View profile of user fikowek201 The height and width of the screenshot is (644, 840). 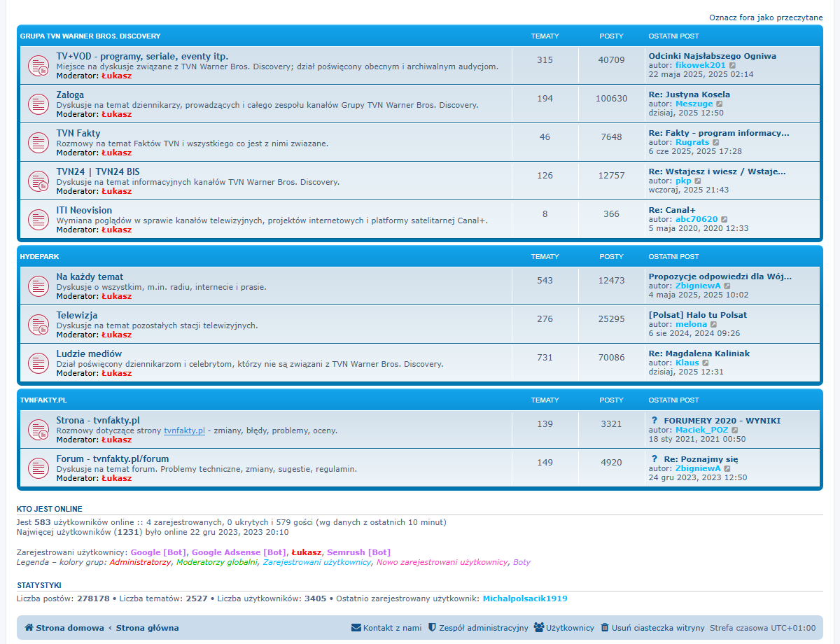[700, 65]
